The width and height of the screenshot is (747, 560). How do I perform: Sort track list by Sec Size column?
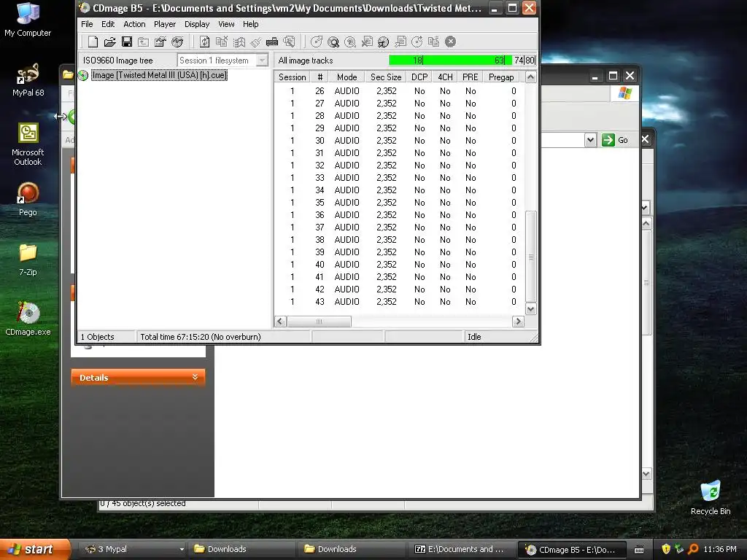pos(386,77)
